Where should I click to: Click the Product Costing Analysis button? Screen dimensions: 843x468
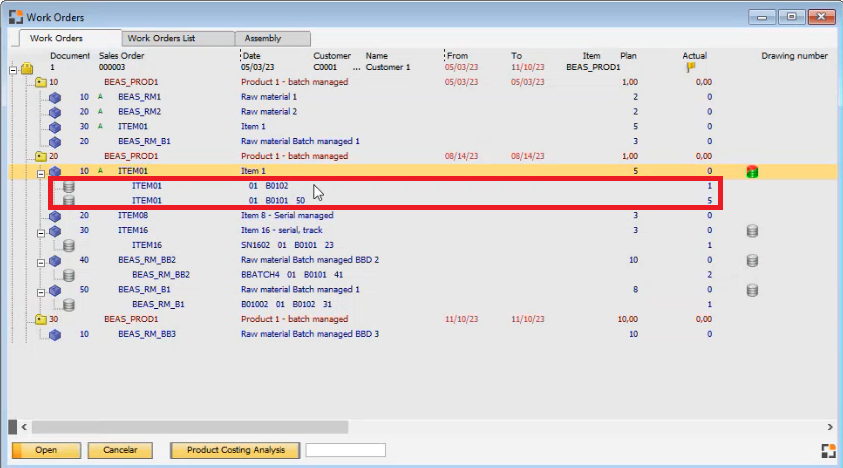[x=235, y=450]
